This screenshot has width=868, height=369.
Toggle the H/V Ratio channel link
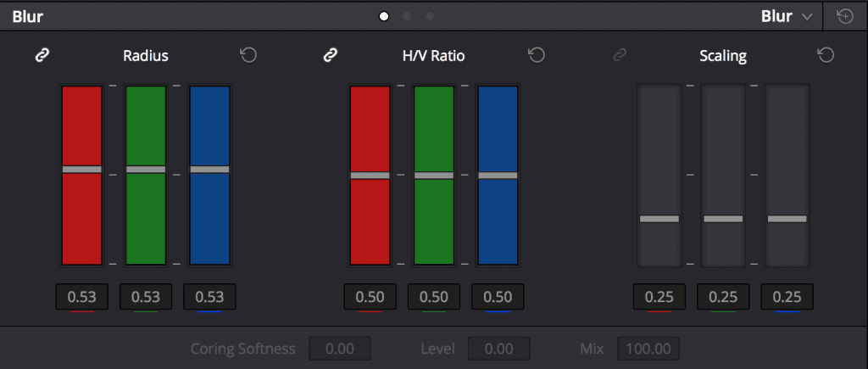[x=331, y=56]
